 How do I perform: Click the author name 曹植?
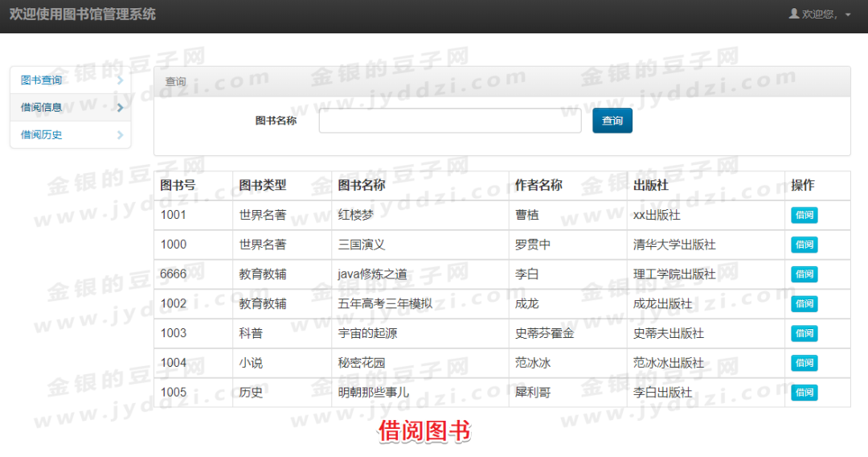click(526, 215)
